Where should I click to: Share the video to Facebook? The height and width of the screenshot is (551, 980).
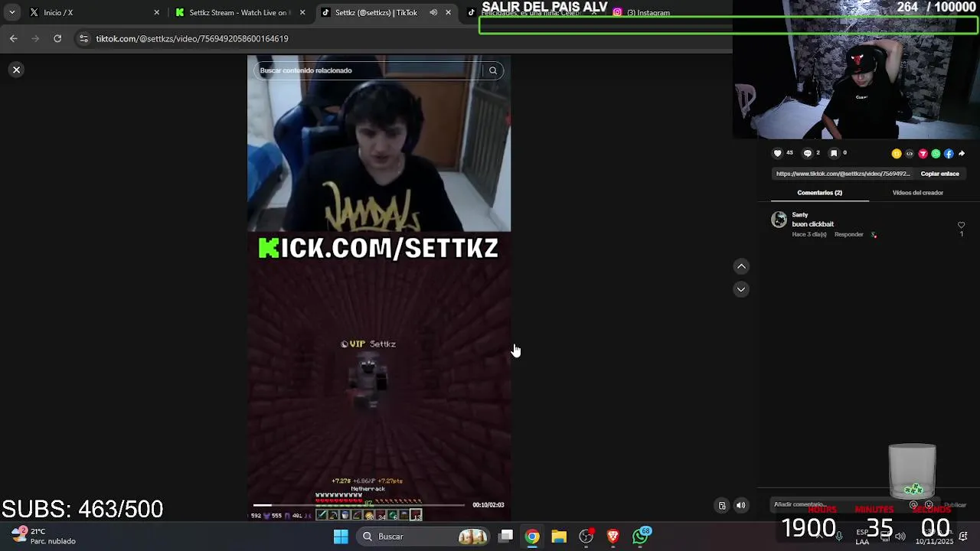coord(949,154)
